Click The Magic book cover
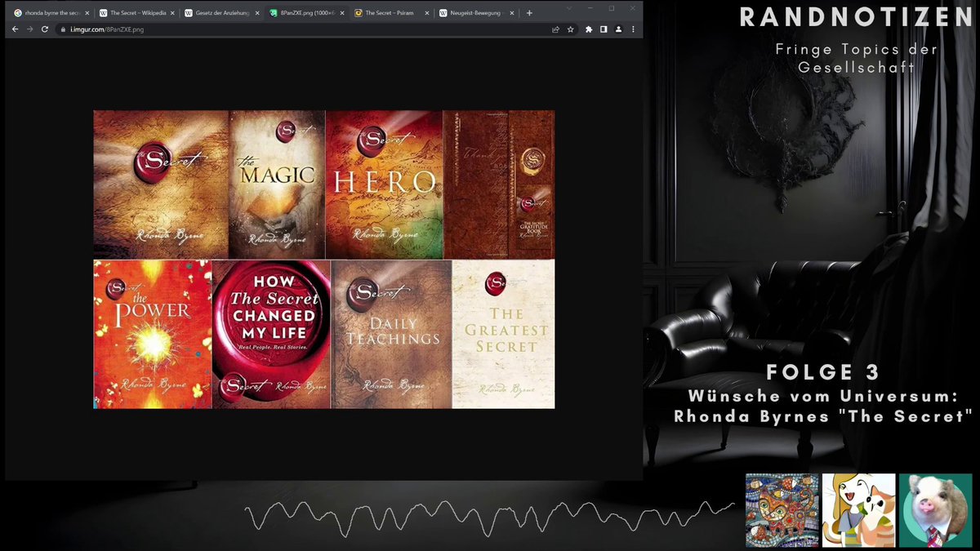The height and width of the screenshot is (551, 980). 277,184
